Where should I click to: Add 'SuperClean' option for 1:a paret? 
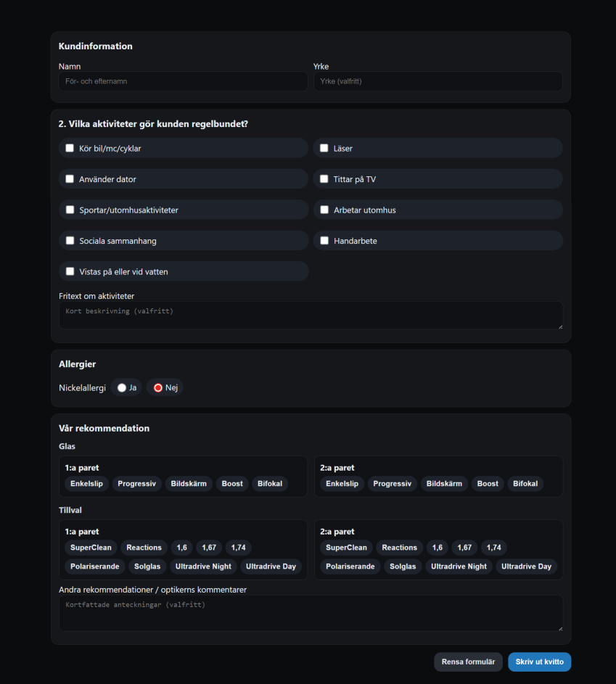91,548
